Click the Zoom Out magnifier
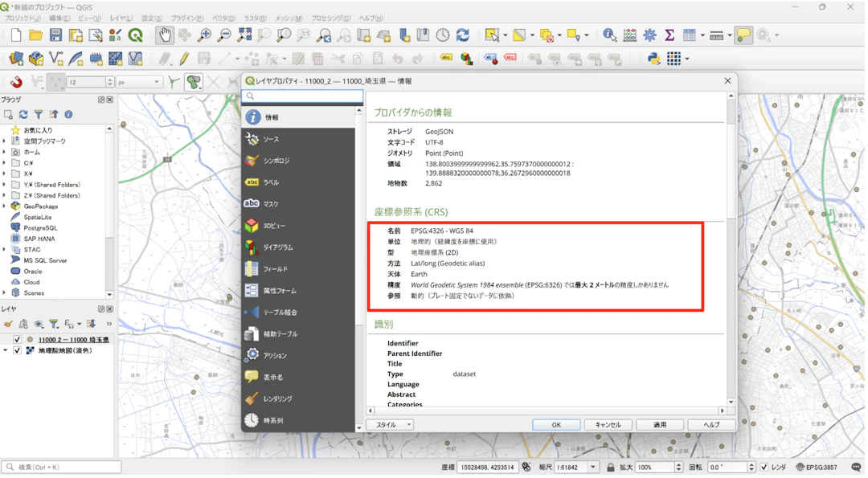 224,35
